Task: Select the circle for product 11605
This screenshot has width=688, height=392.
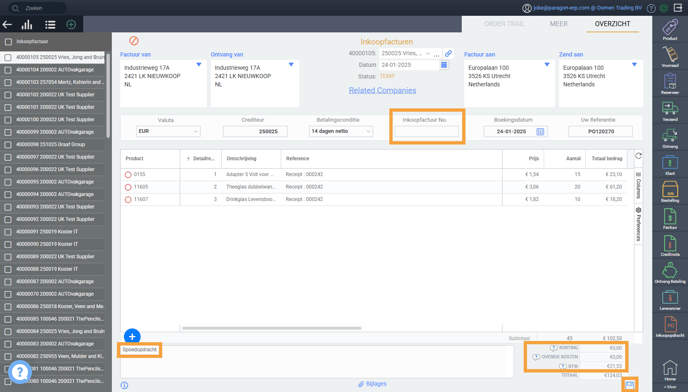Action: coord(128,187)
